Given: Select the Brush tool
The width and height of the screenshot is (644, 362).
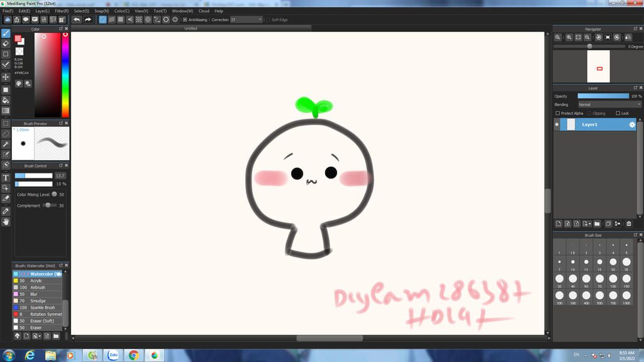Looking at the screenshot, I should pos(6,33).
